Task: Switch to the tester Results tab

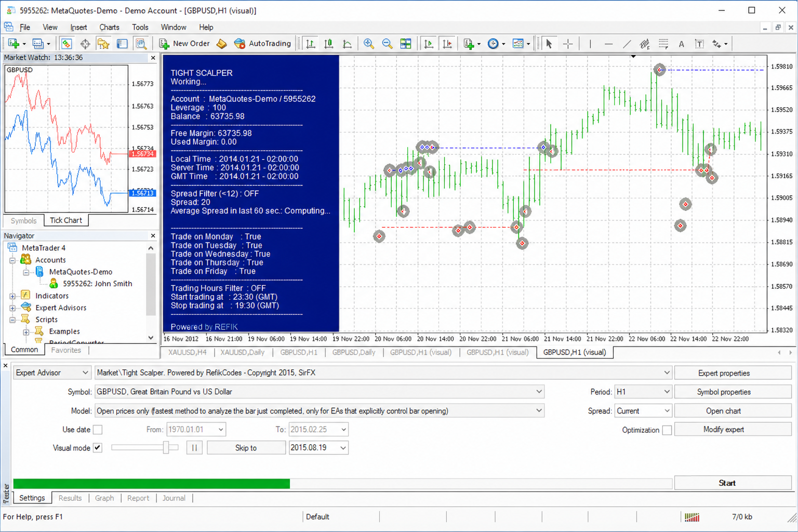Action: (70, 498)
